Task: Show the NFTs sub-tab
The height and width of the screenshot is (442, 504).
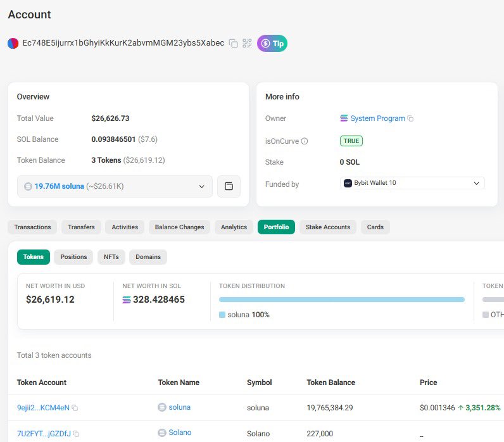Action: pos(111,257)
